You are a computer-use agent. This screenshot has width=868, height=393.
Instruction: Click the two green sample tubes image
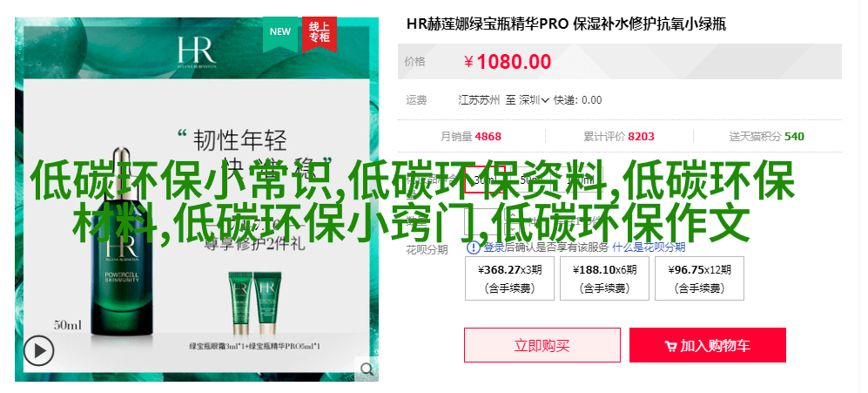pos(254,304)
